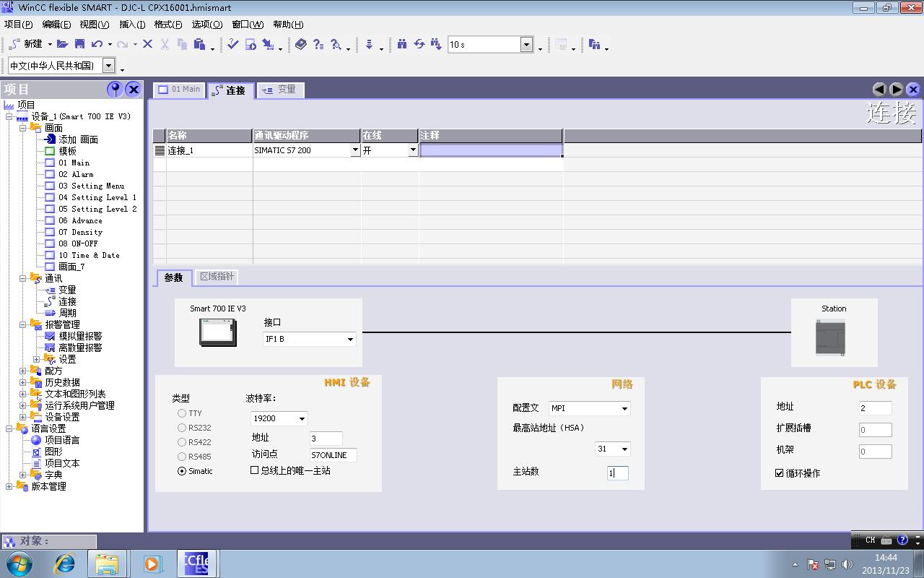Image resolution: width=924 pixels, height=578 pixels.
Task: Open the Online (在线) 开 dropdown
Action: [x=413, y=150]
